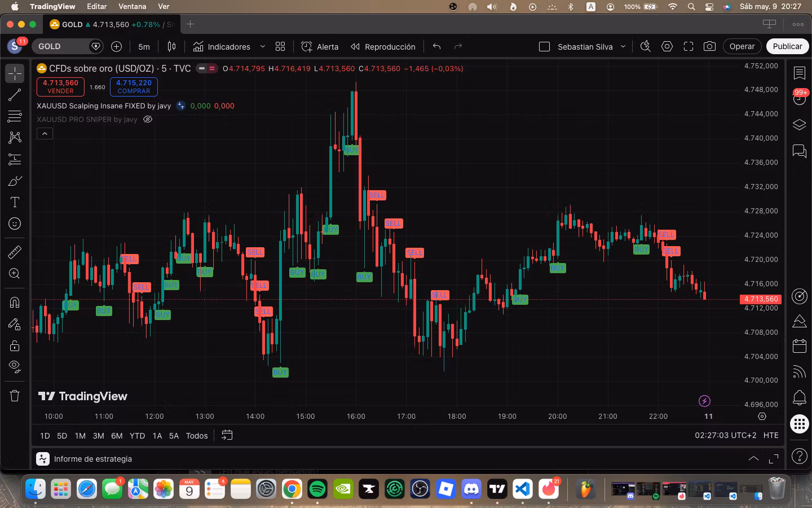812x508 pixels.
Task: Open the Editar menu in menu bar
Action: click(x=97, y=7)
